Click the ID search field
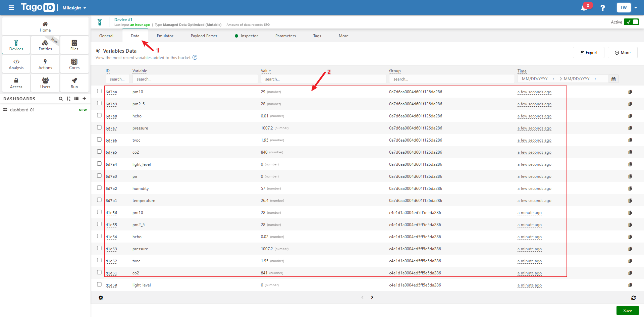The image size is (644, 317). (117, 79)
